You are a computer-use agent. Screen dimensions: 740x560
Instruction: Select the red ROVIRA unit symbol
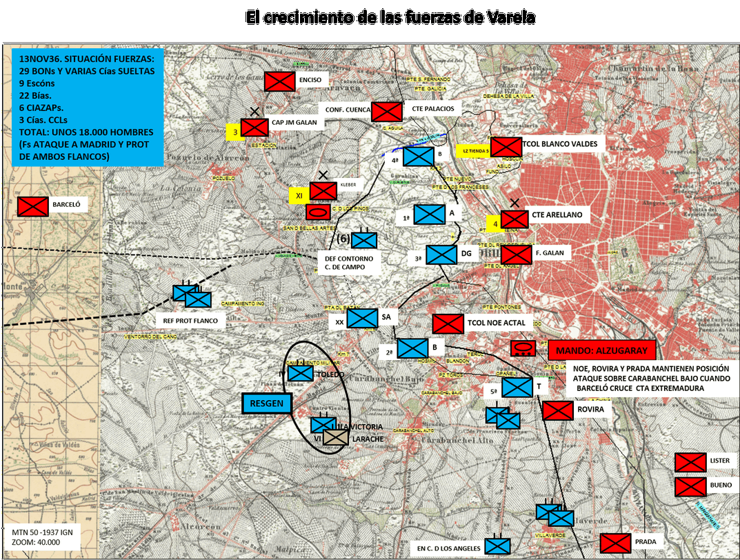558,410
